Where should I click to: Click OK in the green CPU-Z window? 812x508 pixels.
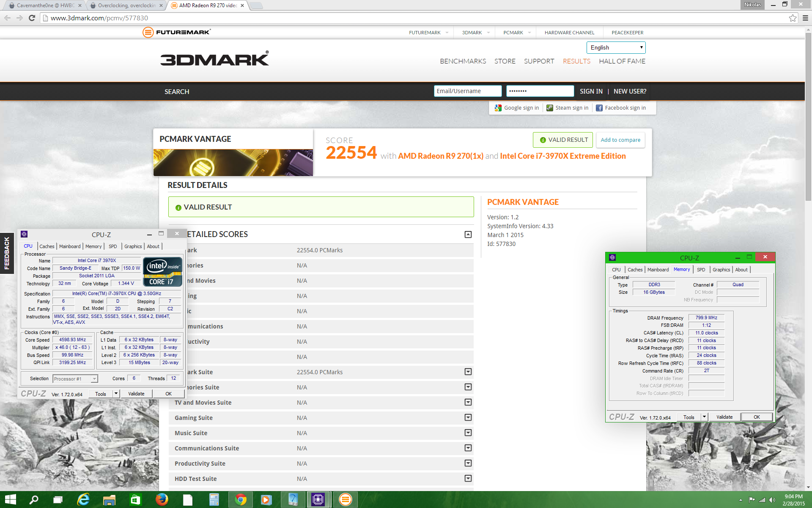pos(757,417)
